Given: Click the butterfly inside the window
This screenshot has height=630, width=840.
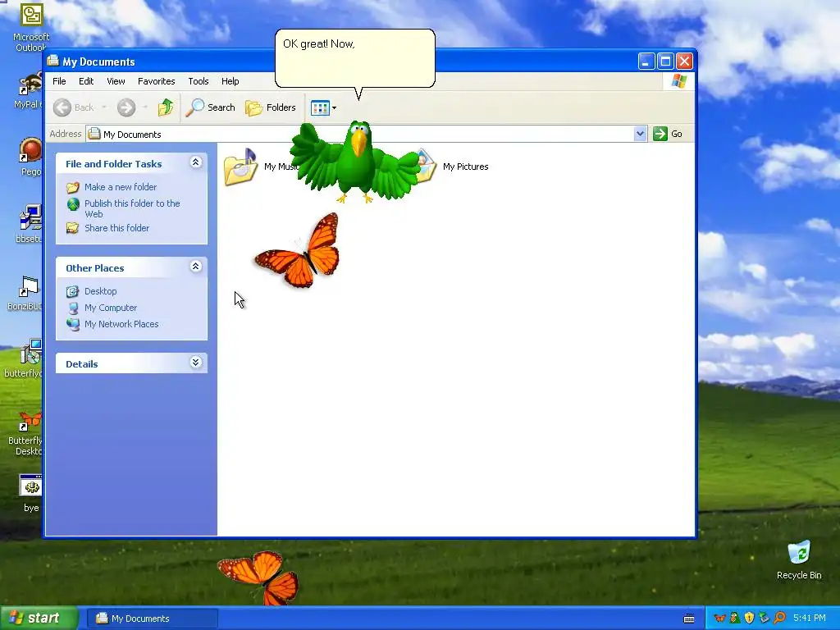Looking at the screenshot, I should 299,251.
